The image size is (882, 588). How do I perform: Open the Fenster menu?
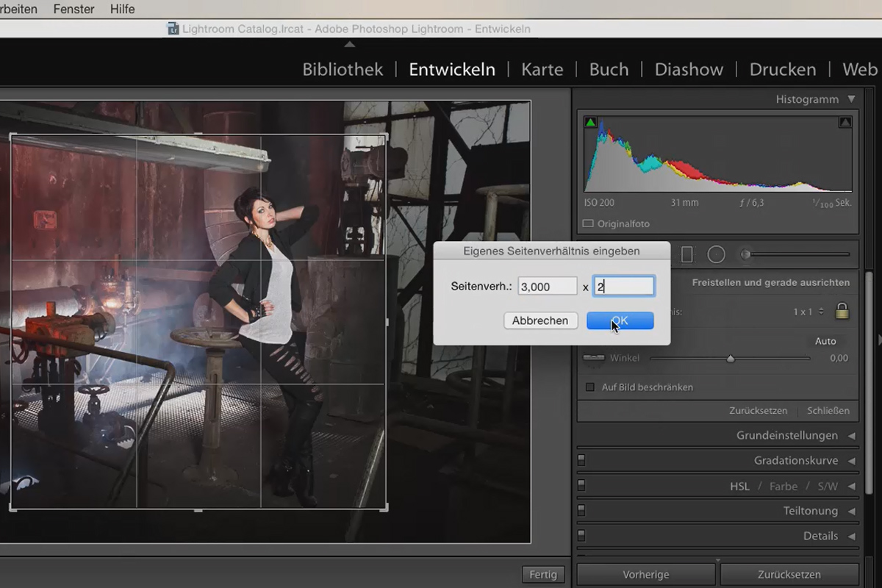[x=73, y=9]
